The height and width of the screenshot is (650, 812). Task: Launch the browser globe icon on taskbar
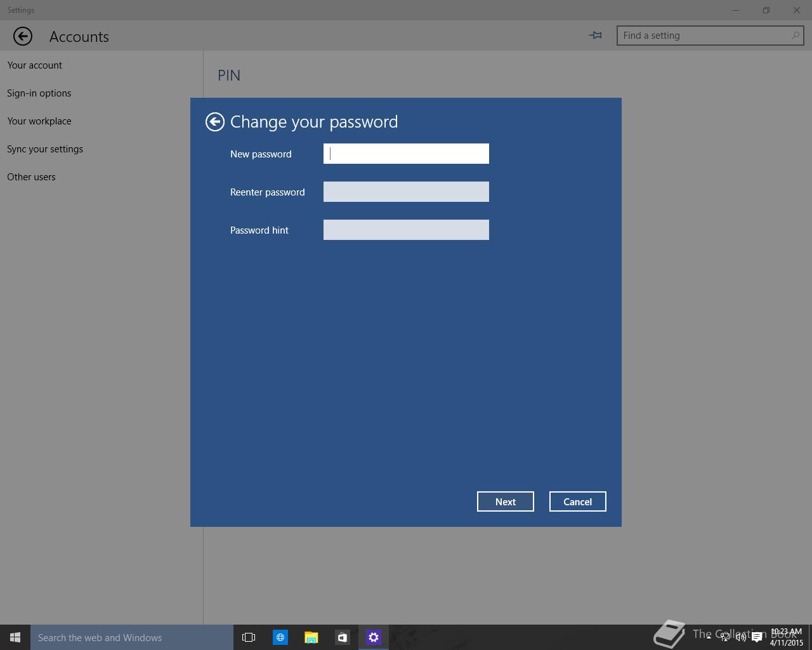(280, 637)
